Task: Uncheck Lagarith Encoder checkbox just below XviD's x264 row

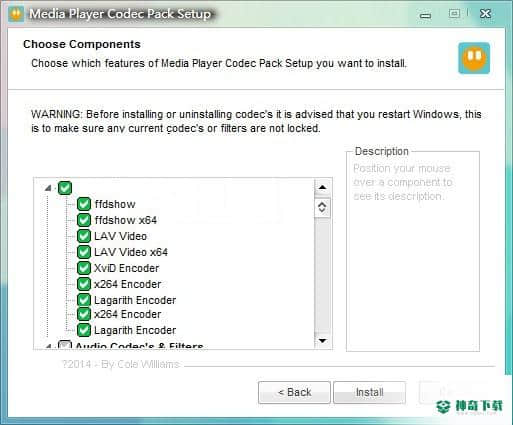Action: click(x=84, y=300)
